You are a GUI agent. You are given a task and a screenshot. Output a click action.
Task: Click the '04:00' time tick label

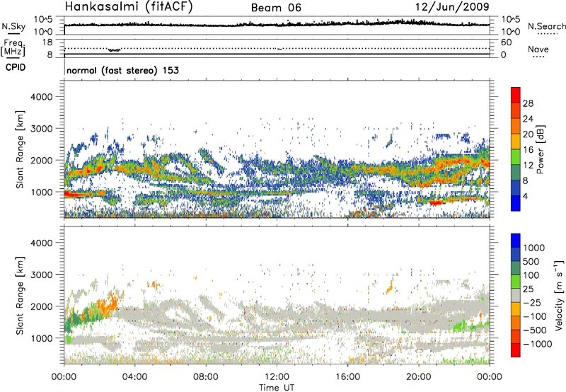(134, 377)
